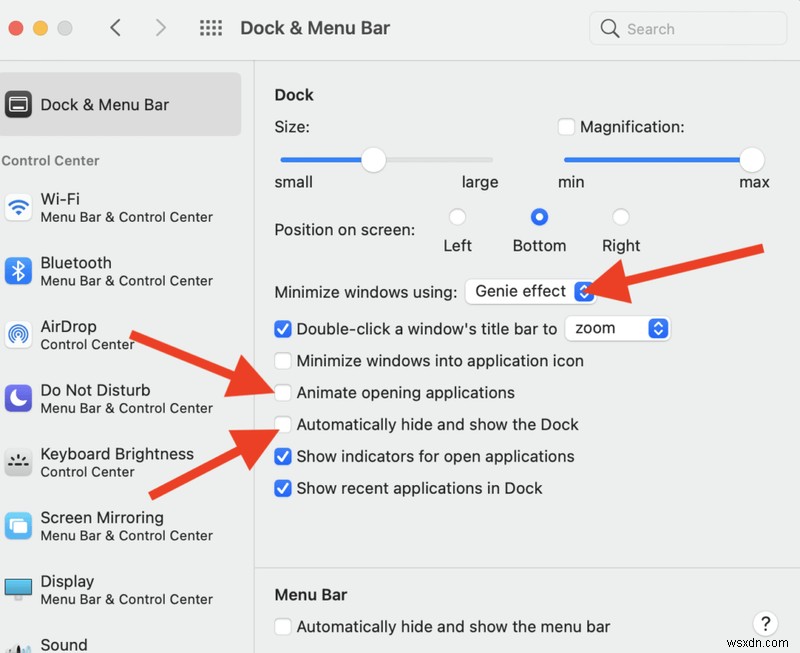Click the back navigation arrow

115,28
